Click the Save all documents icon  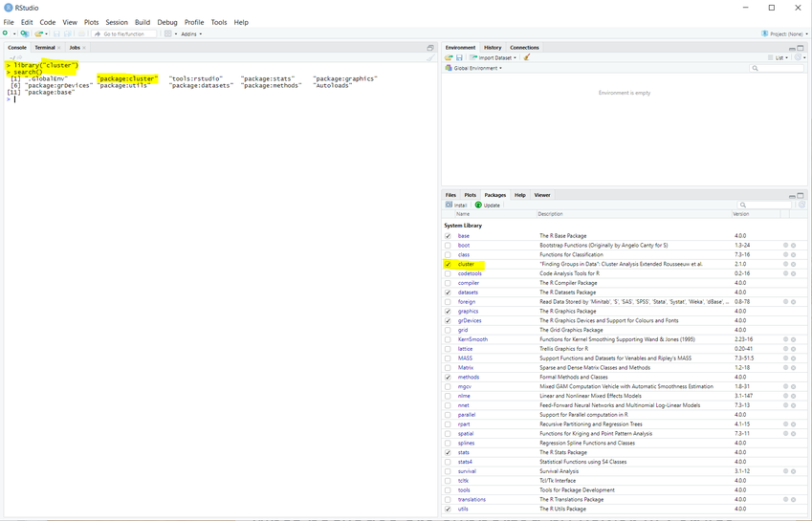point(67,33)
